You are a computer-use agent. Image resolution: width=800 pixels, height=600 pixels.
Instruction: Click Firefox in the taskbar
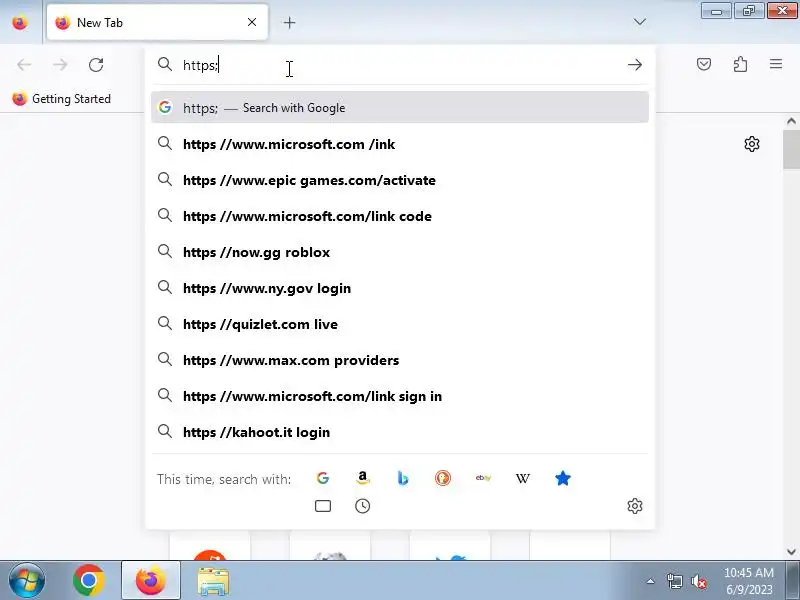(x=151, y=580)
